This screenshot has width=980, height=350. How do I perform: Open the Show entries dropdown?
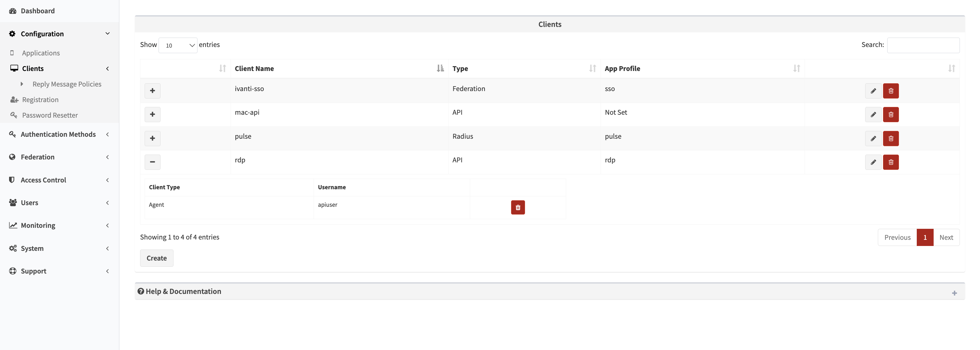pyautogui.click(x=178, y=45)
